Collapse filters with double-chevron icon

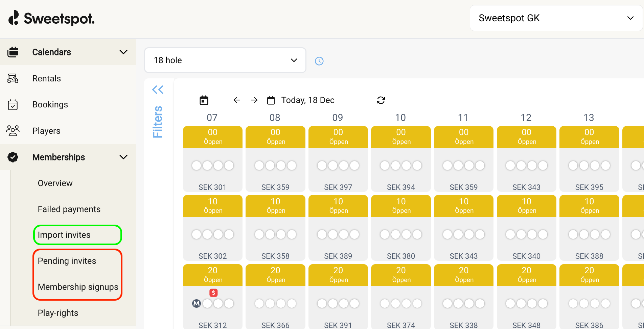(x=158, y=90)
